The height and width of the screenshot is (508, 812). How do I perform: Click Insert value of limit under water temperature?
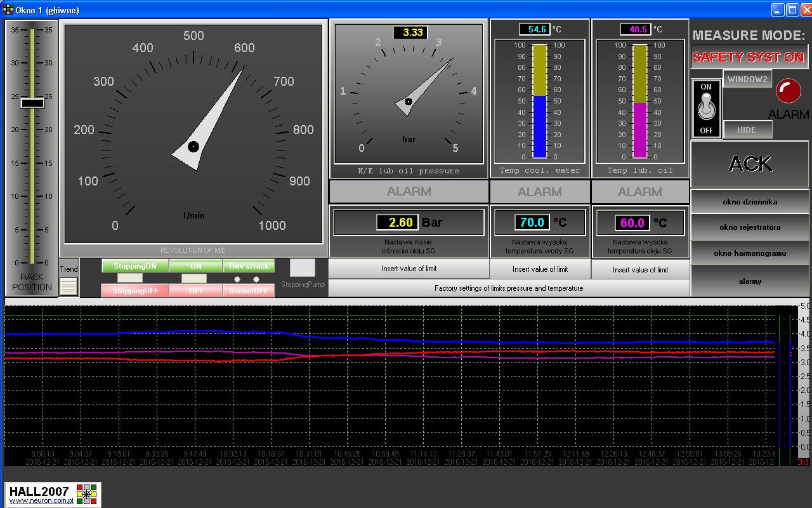click(540, 269)
